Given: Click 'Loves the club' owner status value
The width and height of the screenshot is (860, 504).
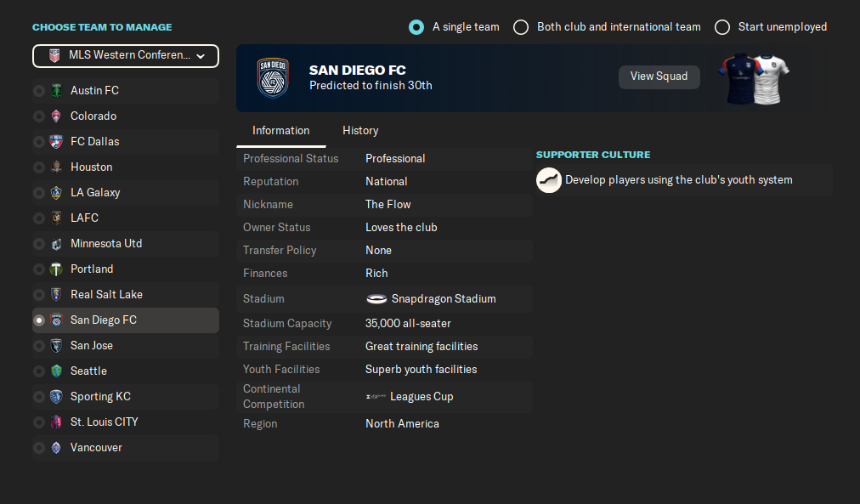Looking at the screenshot, I should pos(401,228).
